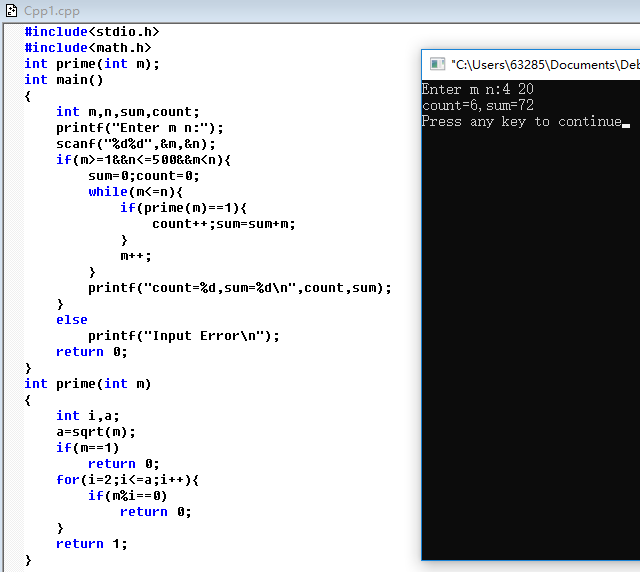Click the console window path title

pos(545,65)
